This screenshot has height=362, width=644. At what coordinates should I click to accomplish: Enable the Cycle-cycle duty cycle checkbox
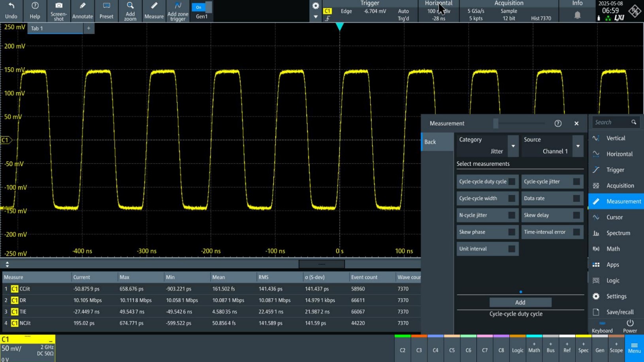(x=512, y=182)
